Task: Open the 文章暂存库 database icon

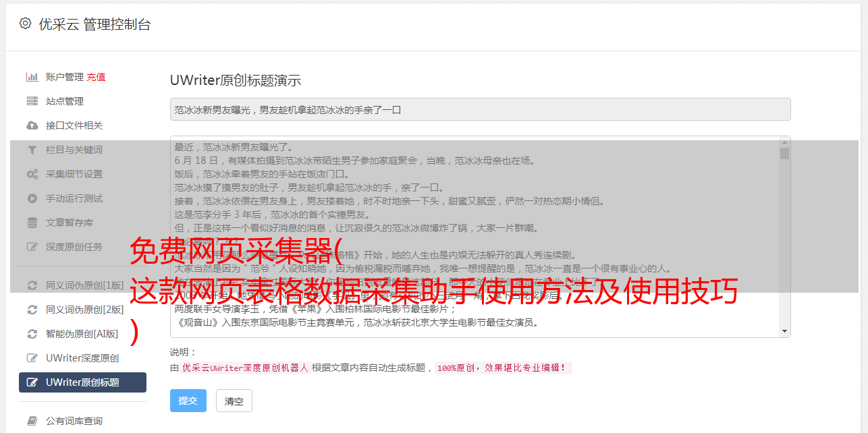Action: click(x=32, y=223)
